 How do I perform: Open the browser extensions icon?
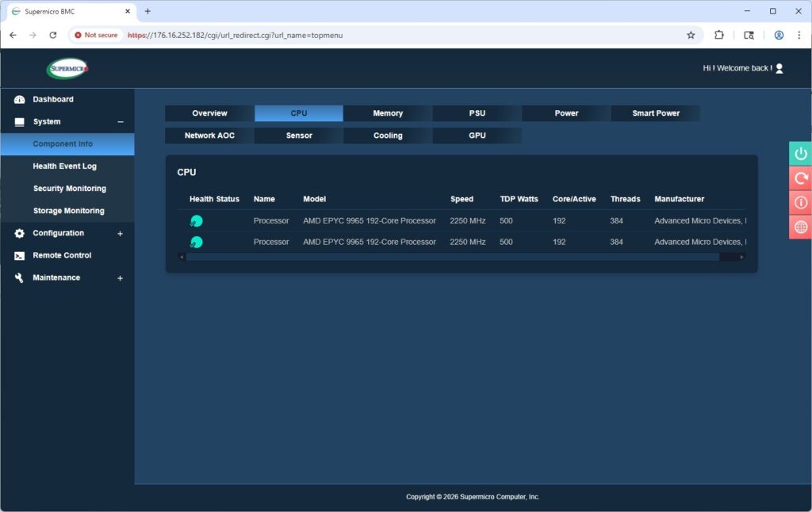[x=719, y=35]
